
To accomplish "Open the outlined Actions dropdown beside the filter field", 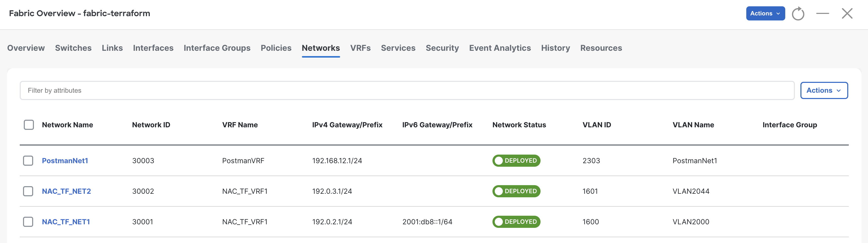I will (824, 90).
